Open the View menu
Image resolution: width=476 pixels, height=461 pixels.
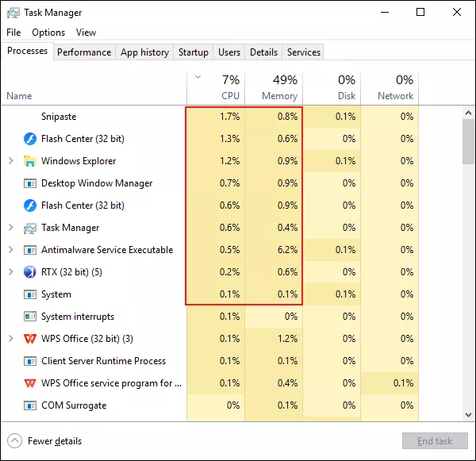click(86, 33)
